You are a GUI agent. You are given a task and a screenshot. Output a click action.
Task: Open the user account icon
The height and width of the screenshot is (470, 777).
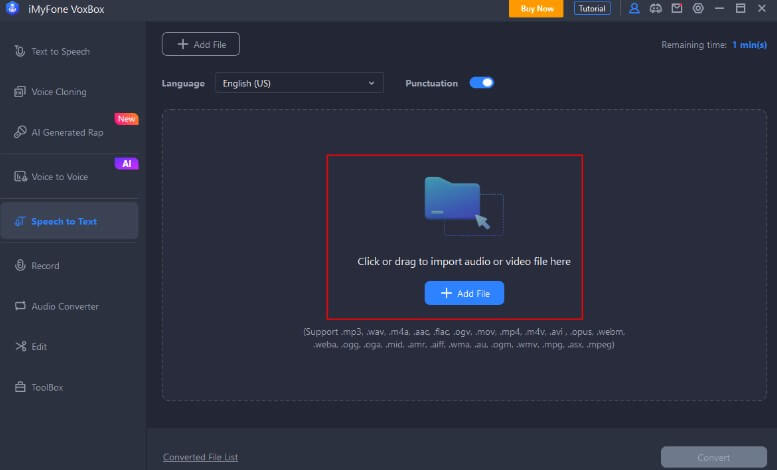pyautogui.click(x=634, y=8)
